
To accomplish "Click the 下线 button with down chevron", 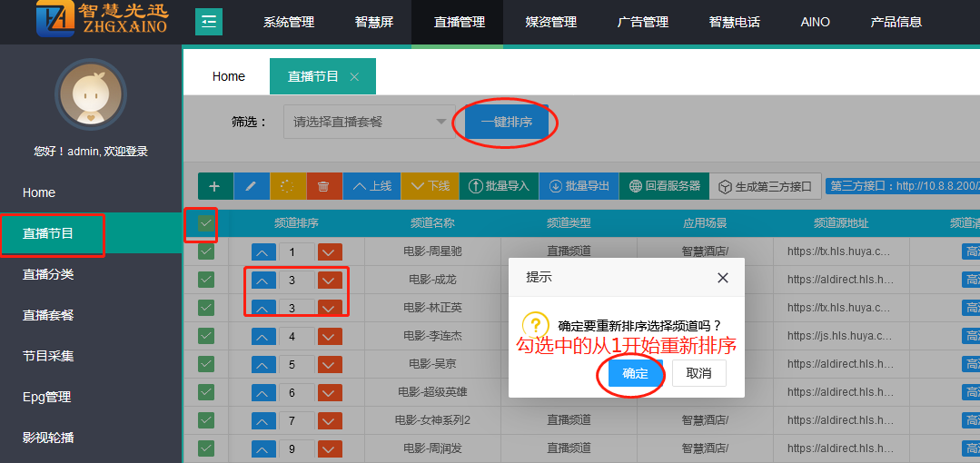I will (x=430, y=186).
